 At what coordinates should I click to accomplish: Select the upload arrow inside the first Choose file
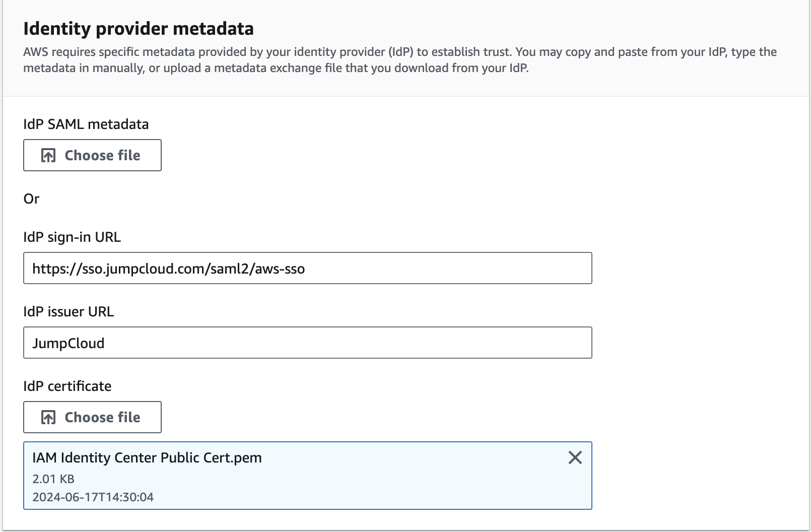[x=48, y=155]
